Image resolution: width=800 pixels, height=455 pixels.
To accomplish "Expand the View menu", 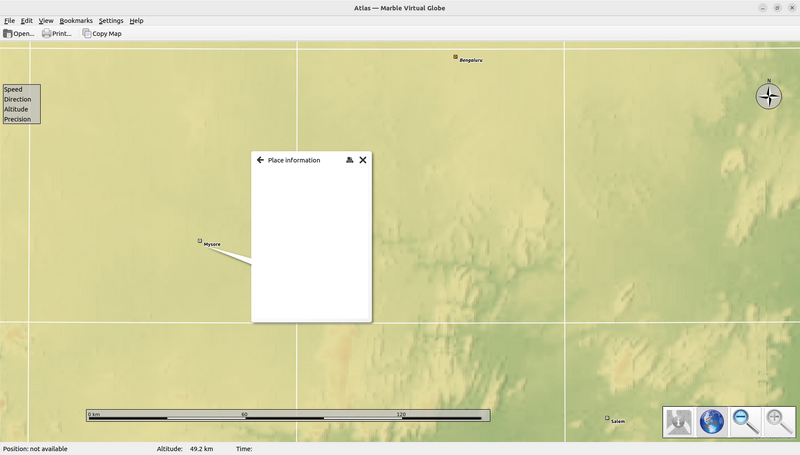I will pyautogui.click(x=46, y=20).
